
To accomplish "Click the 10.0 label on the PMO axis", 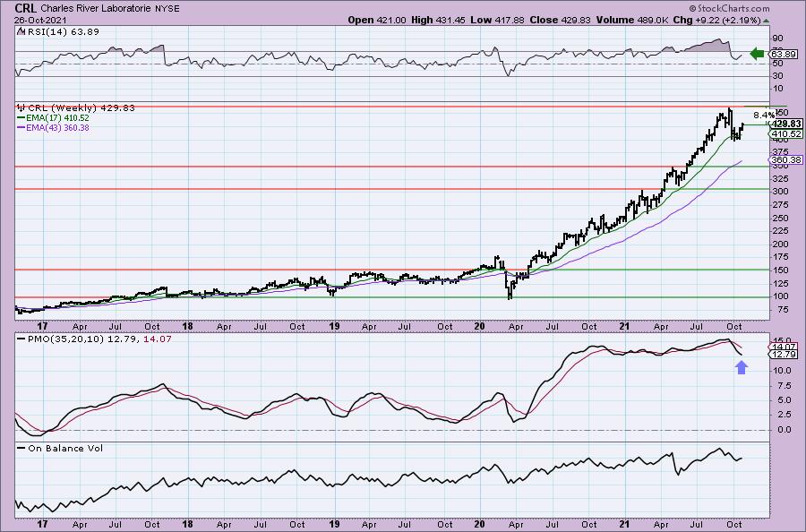I will coord(781,370).
